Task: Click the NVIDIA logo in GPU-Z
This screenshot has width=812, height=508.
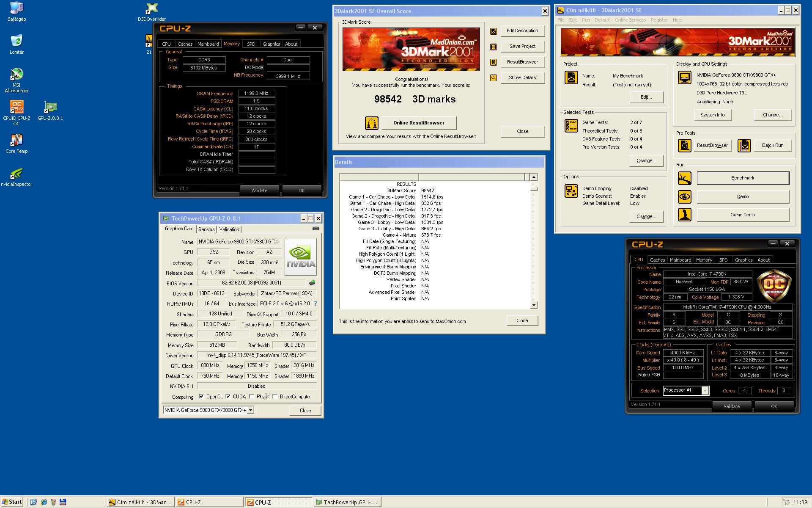Action: 301,257
